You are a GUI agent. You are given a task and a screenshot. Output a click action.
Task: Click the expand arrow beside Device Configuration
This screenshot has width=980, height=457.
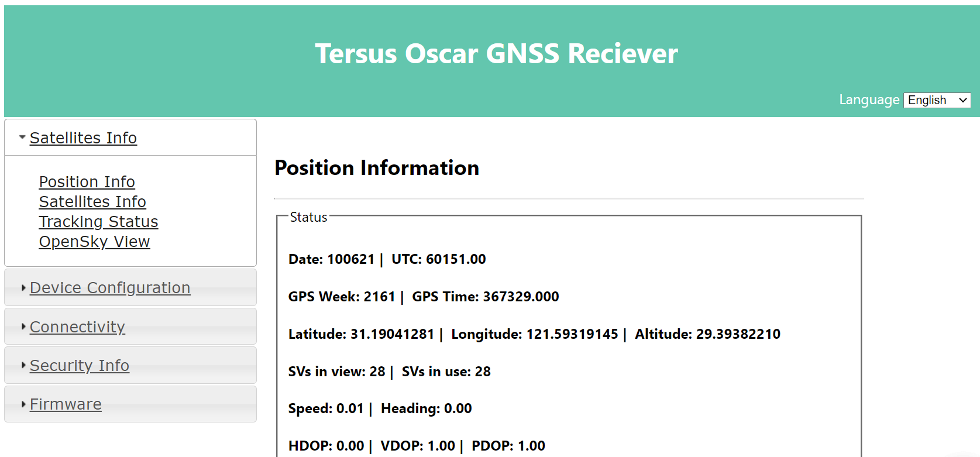point(23,288)
